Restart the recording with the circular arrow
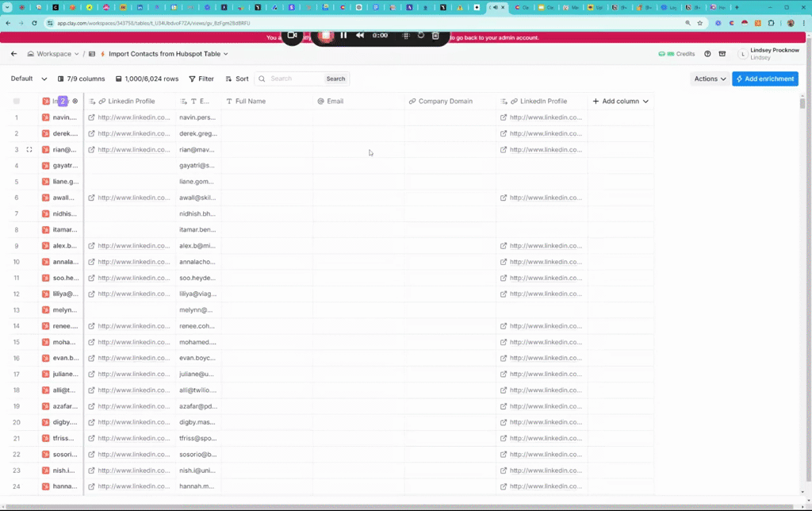Image resolution: width=812 pixels, height=511 pixels. pyautogui.click(x=421, y=36)
